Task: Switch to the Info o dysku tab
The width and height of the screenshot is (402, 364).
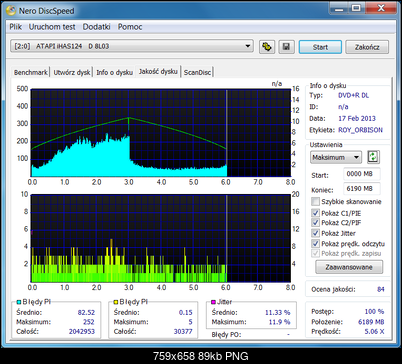Action: click(114, 72)
